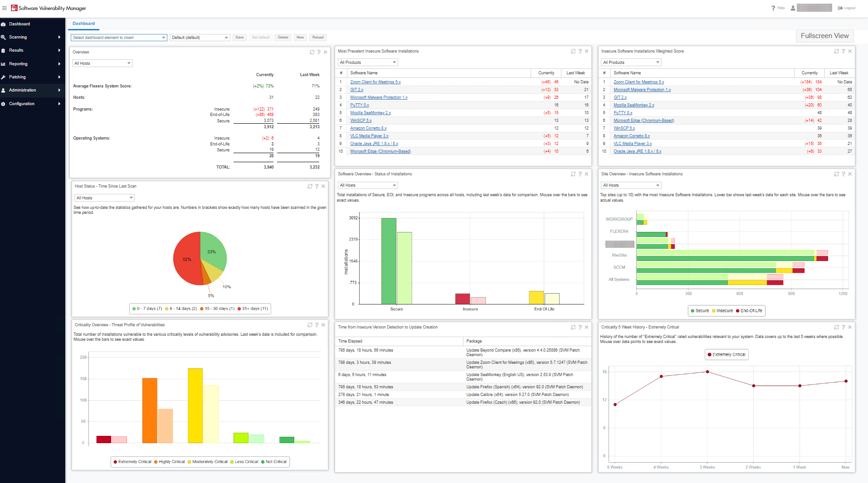Toggle Extremely Critical series in 5 Week History legend
This screenshot has height=483, width=868.
coord(727,355)
